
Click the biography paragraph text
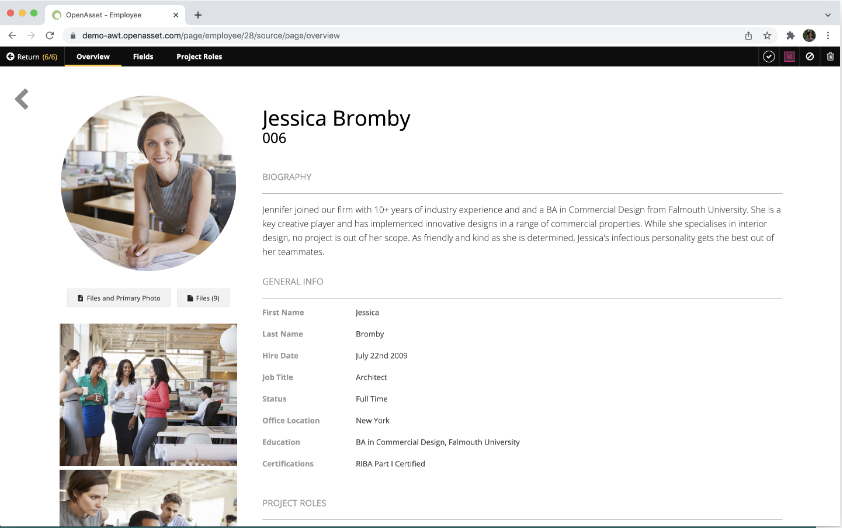coord(521,230)
